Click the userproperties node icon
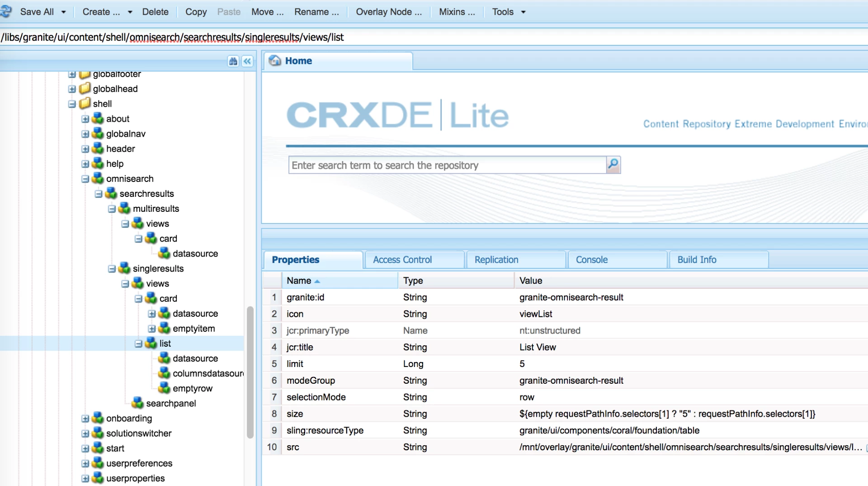This screenshot has height=486, width=868. pos(98,478)
